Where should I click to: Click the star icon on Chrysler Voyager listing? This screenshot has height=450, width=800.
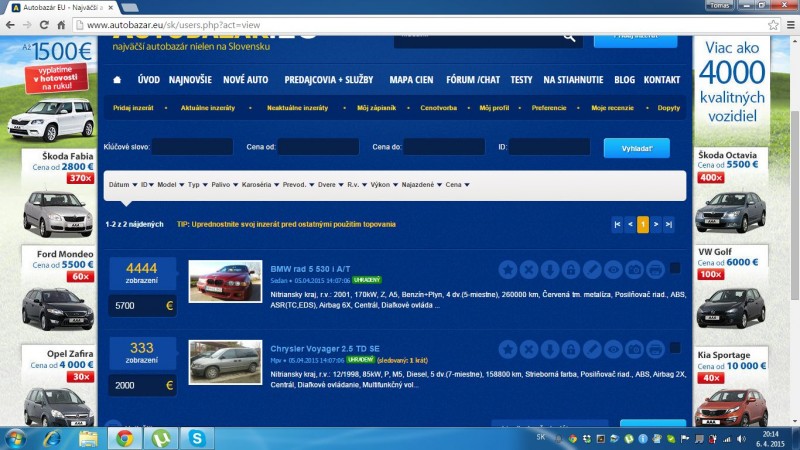(x=508, y=349)
